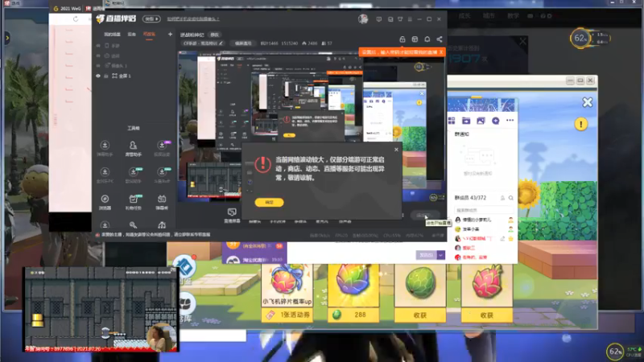Toggle visibility of 全屏 1 source
The width and height of the screenshot is (644, 362).
(98, 76)
